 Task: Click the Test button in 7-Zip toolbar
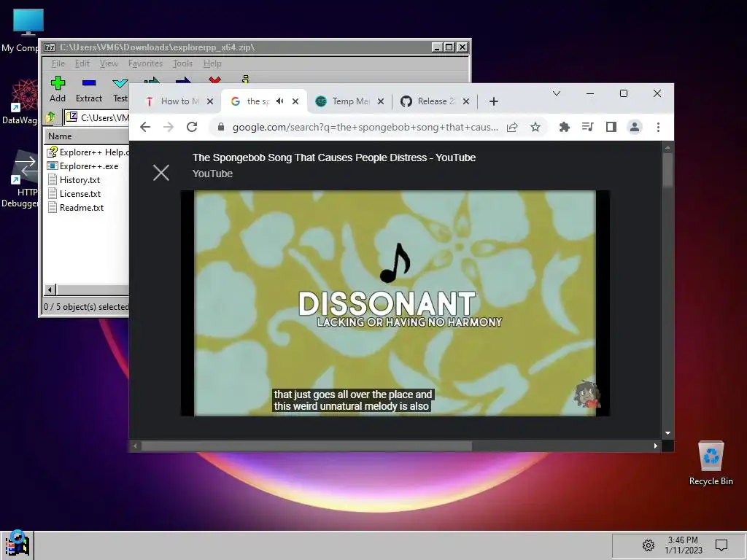click(120, 89)
